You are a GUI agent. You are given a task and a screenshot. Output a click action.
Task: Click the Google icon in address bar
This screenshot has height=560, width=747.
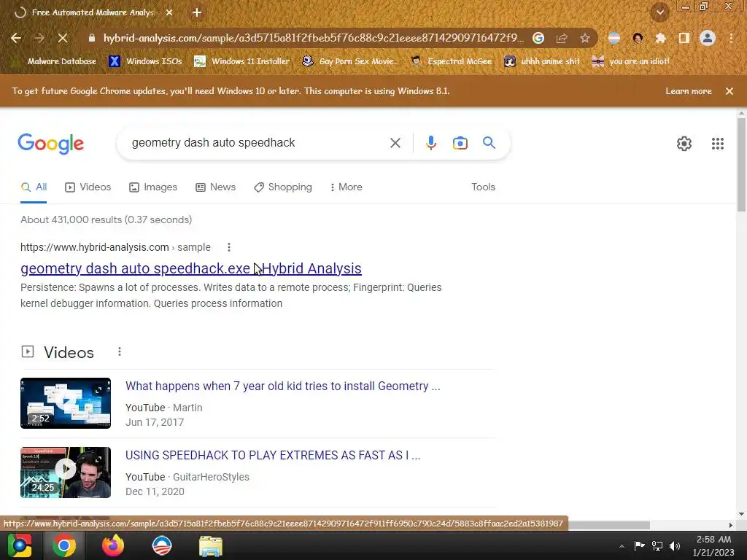point(538,38)
